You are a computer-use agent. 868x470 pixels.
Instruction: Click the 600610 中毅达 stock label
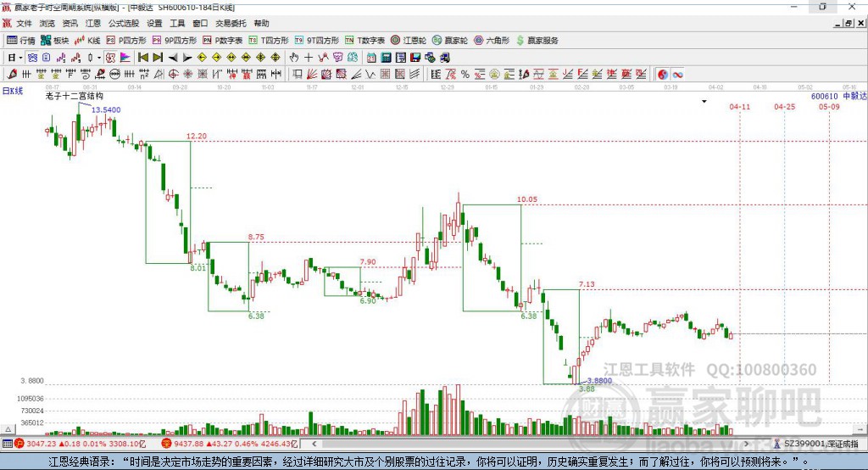838,97
